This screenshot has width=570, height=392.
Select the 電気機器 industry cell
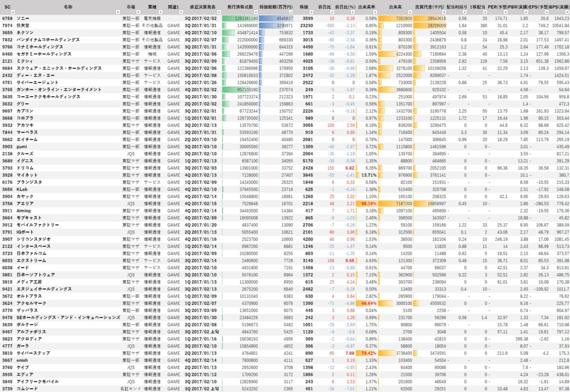[x=152, y=18]
